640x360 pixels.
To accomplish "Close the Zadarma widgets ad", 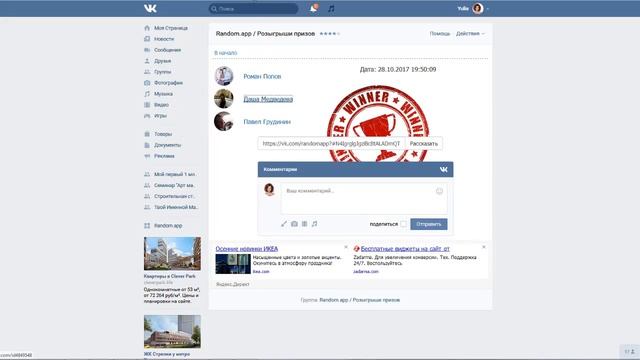I will click(x=484, y=247).
